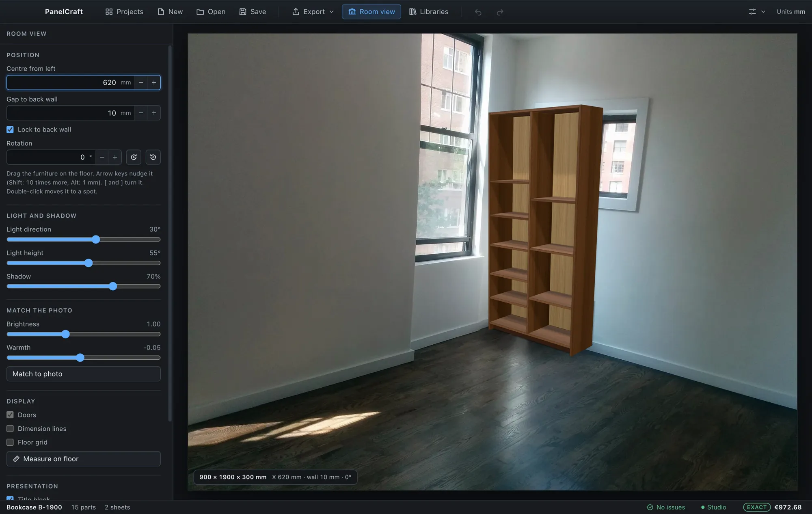Click the redo arrow icon
Image resolution: width=812 pixels, height=514 pixels.
[x=500, y=12]
